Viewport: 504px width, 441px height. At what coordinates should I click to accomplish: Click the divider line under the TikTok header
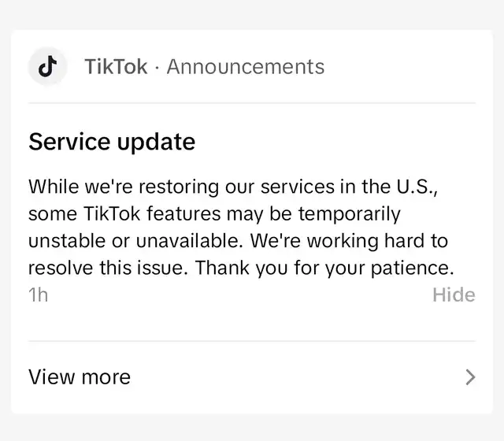tap(252, 103)
